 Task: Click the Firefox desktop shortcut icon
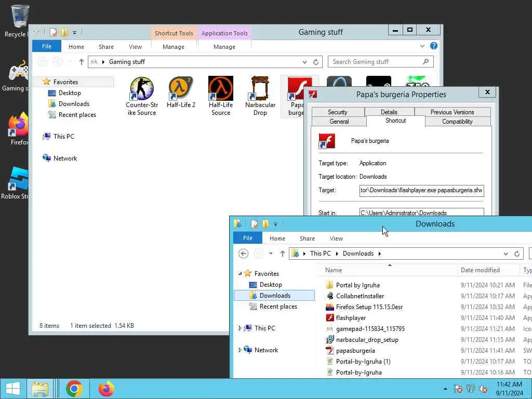click(19, 125)
